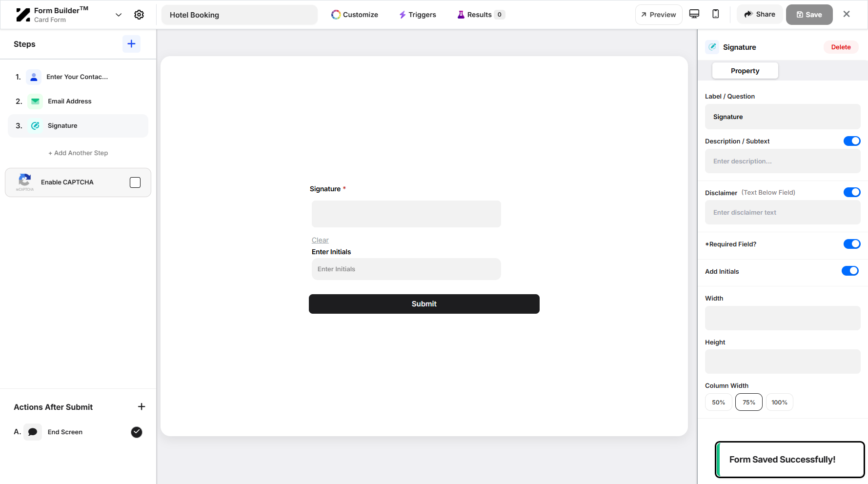Open the form settings gear icon
Viewport: 868px width, 484px height.
click(139, 15)
